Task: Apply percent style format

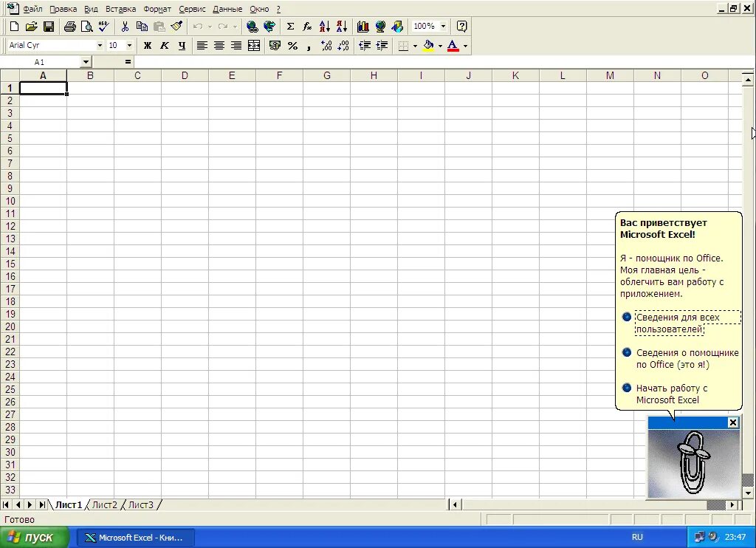Action: tap(292, 45)
